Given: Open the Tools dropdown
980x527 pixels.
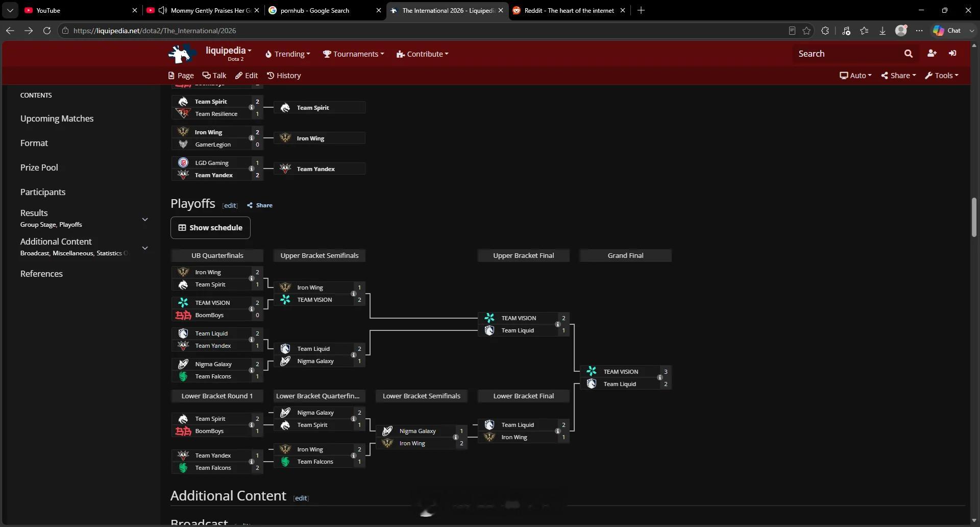Looking at the screenshot, I should 942,76.
